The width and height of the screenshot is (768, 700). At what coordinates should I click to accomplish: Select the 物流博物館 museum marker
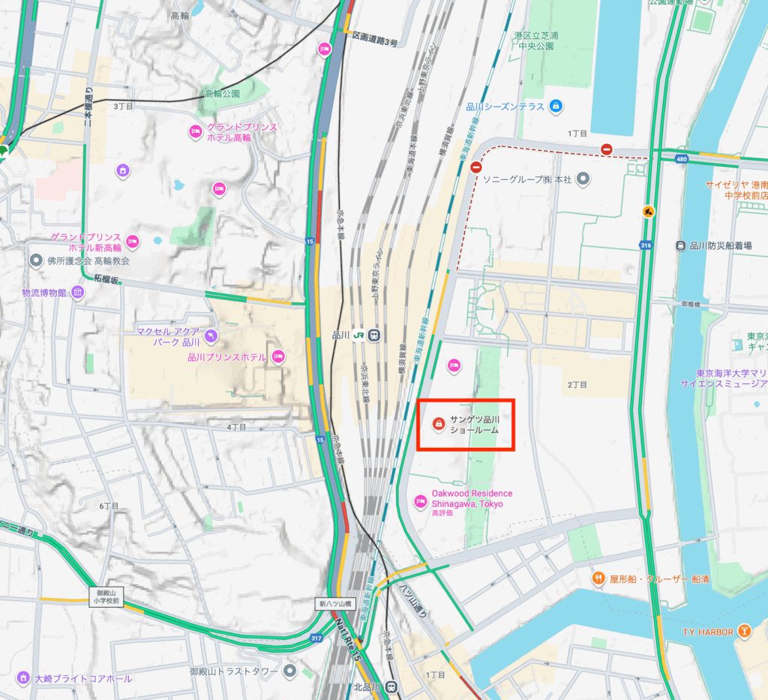[x=77, y=293]
